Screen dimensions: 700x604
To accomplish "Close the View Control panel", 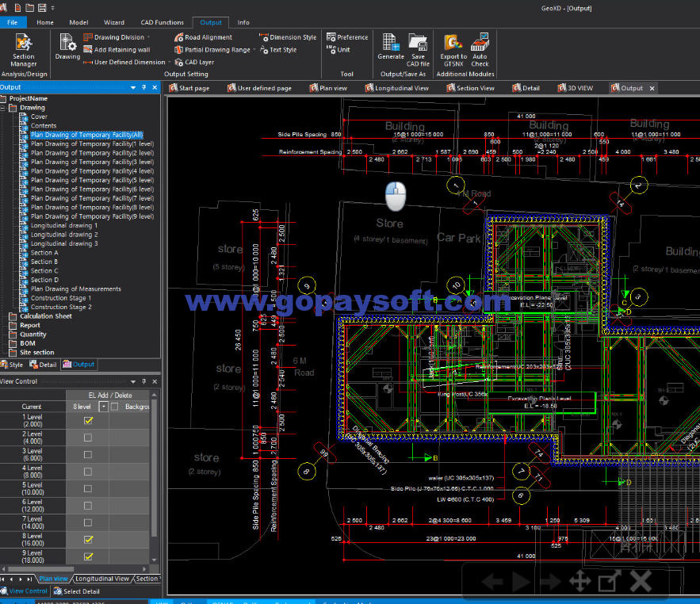I will [x=155, y=382].
